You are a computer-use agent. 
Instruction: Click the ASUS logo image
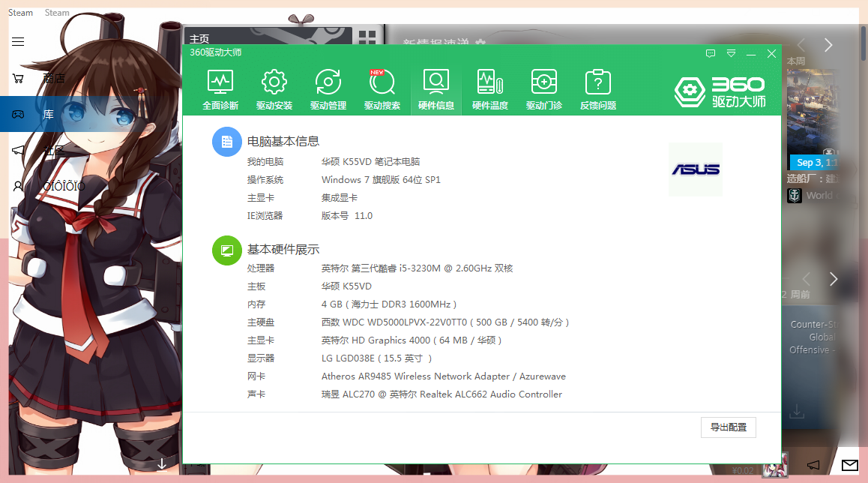pyautogui.click(x=695, y=169)
